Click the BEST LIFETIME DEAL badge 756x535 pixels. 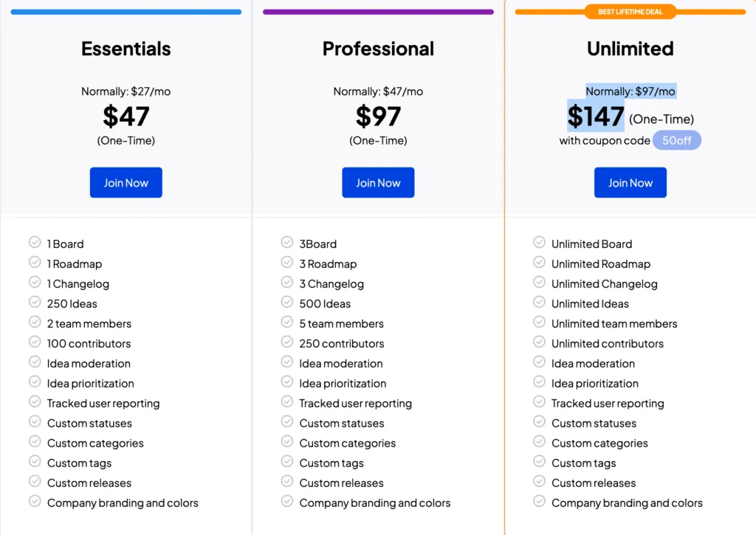pos(630,11)
